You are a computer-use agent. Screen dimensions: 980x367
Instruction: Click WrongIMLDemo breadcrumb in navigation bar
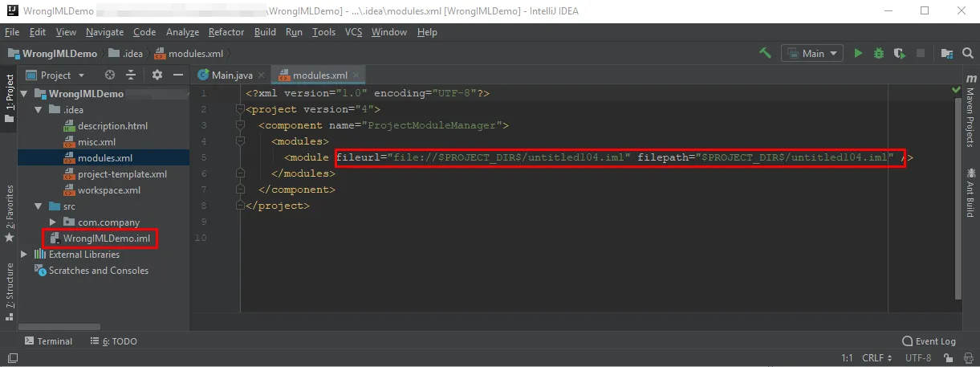pos(53,54)
